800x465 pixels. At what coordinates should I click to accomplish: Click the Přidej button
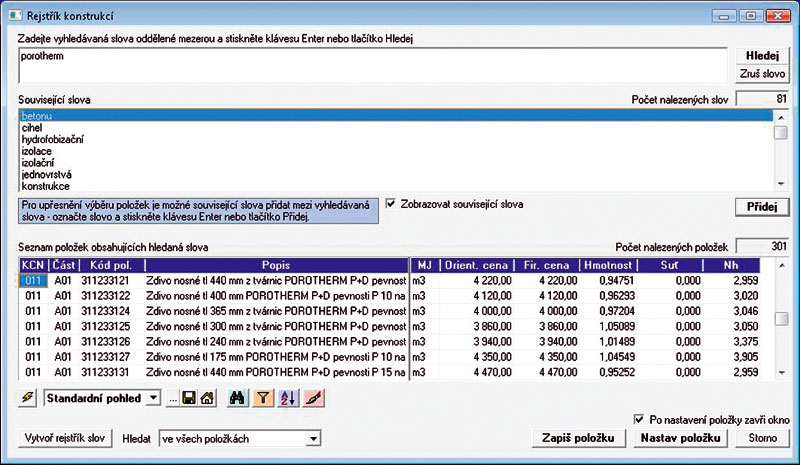point(762,207)
